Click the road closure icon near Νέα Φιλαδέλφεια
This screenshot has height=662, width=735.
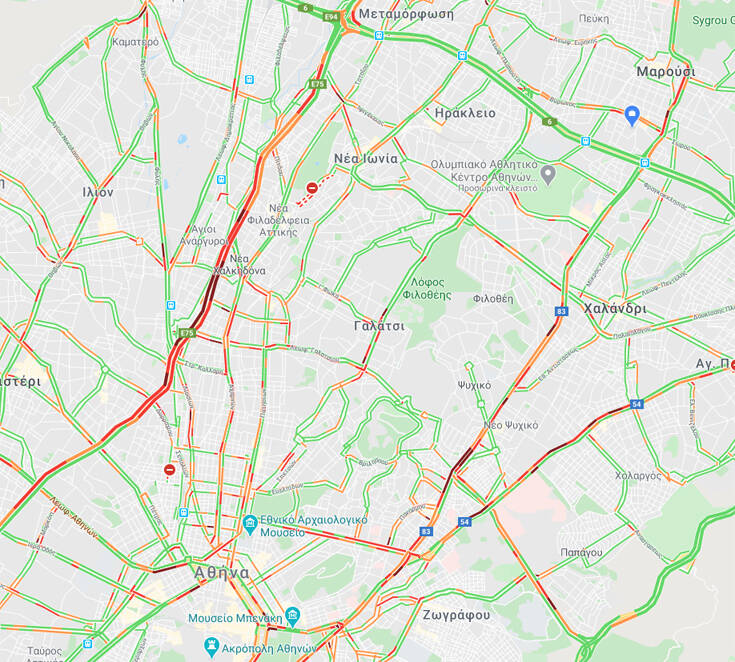[312, 188]
